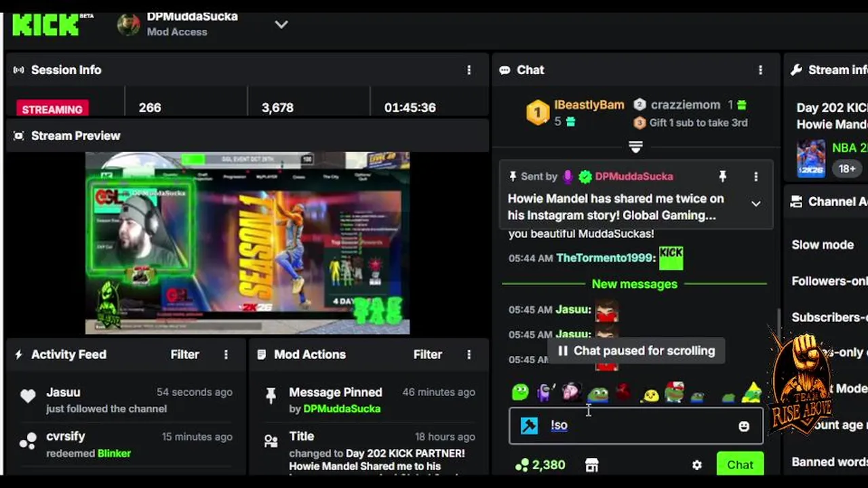The image size is (868, 488).
Task: Click the KICK emote posted by TheTormento1999
Action: [x=671, y=258]
